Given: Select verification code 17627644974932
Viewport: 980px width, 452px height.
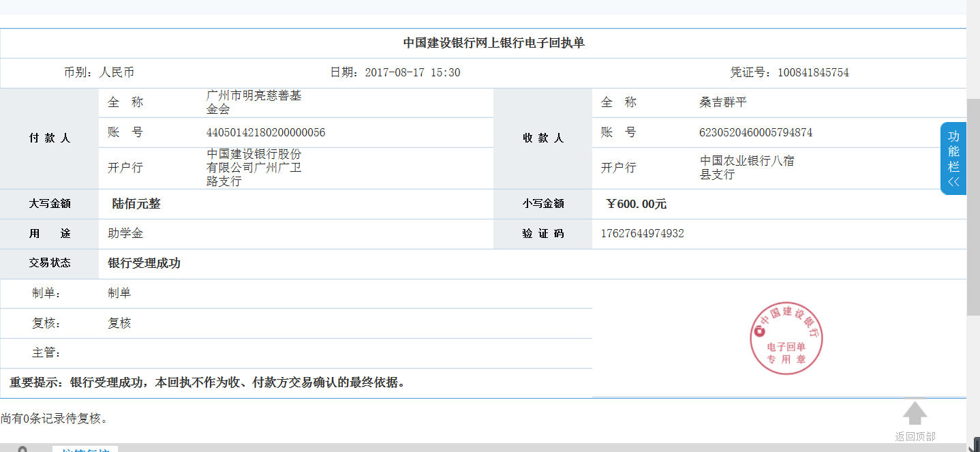Looking at the screenshot, I should 642,234.
